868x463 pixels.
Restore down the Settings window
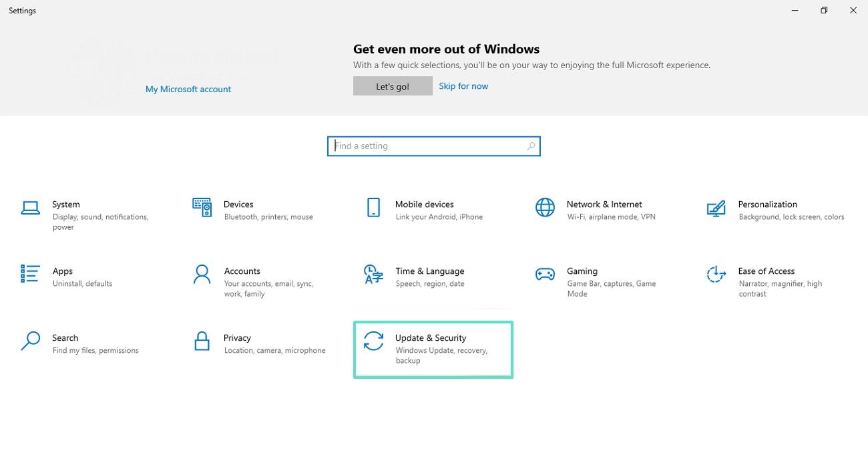point(824,11)
